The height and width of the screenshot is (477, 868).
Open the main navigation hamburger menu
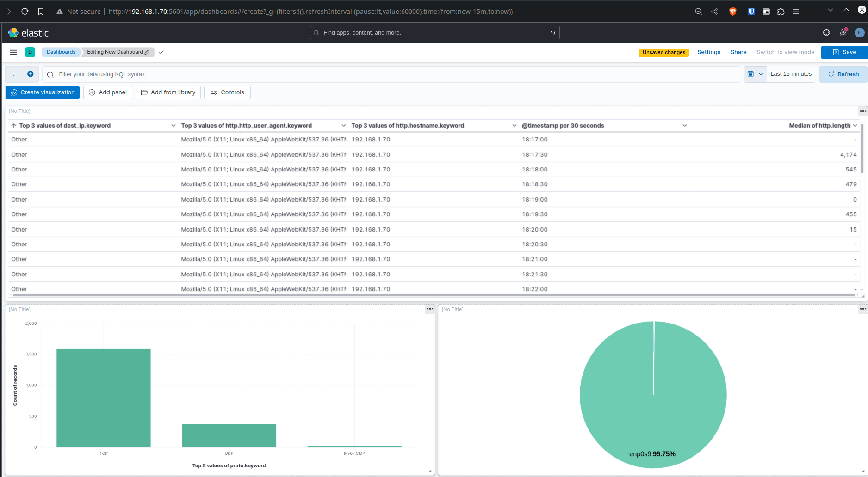click(13, 52)
